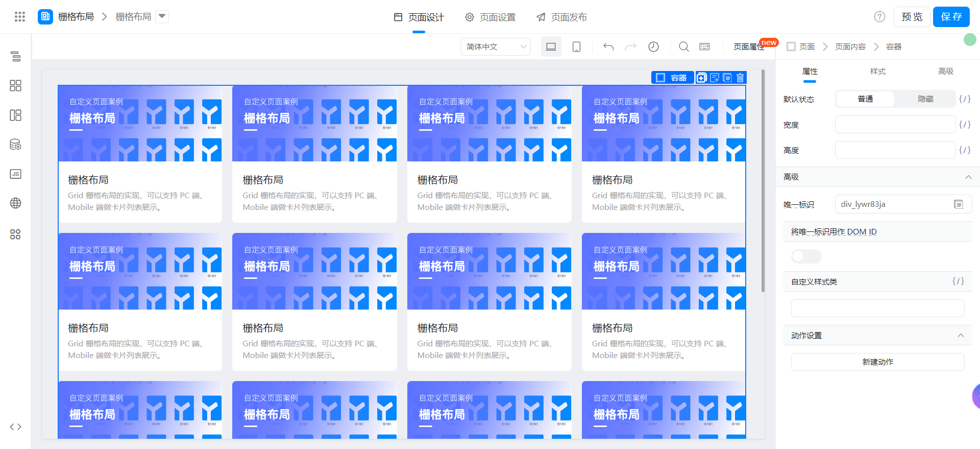This screenshot has width=980, height=449.
Task: Open the JS actions panel icon
Action: [x=16, y=174]
